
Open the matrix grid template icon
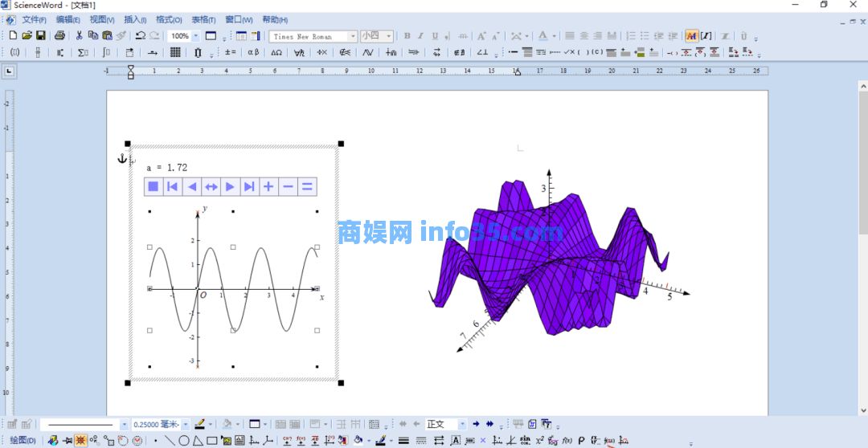175,52
